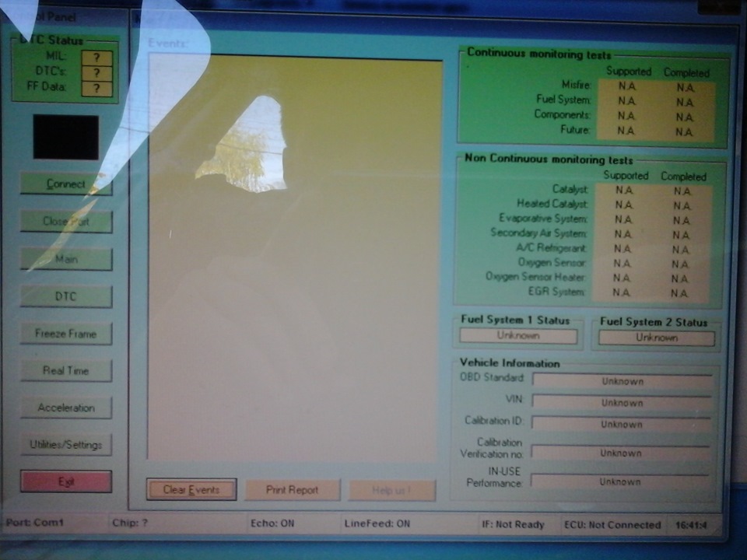Screen dimensions: 747x560
Task: Click 'Port: Com1' in status bar
Action: [35, 523]
